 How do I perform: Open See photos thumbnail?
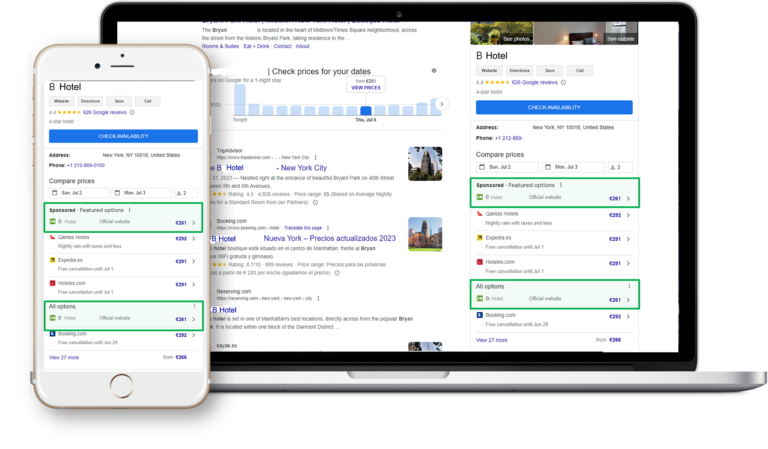coord(502,33)
